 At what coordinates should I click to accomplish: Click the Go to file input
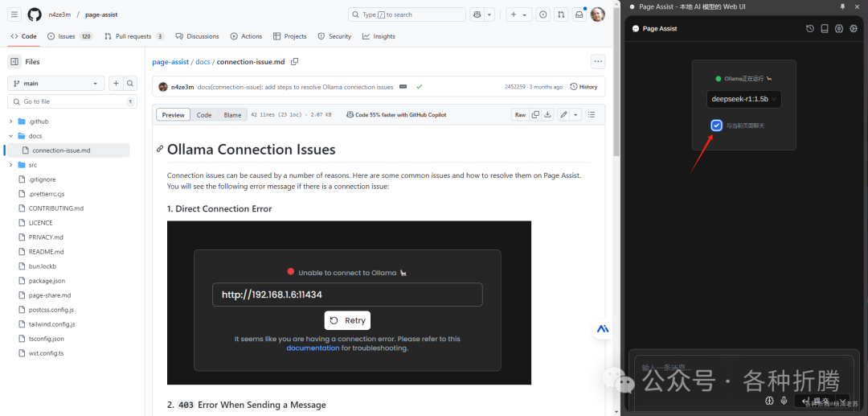point(72,102)
